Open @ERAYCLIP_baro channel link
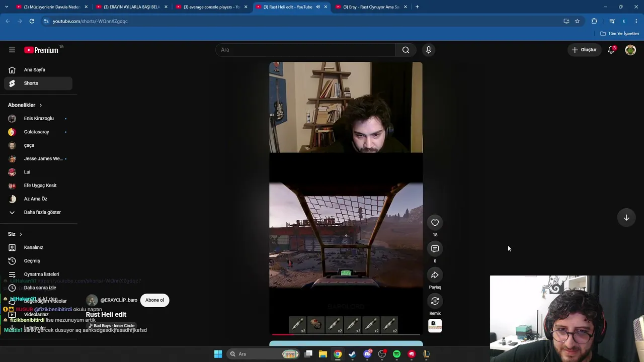This screenshot has height=362, width=644. pos(119,300)
